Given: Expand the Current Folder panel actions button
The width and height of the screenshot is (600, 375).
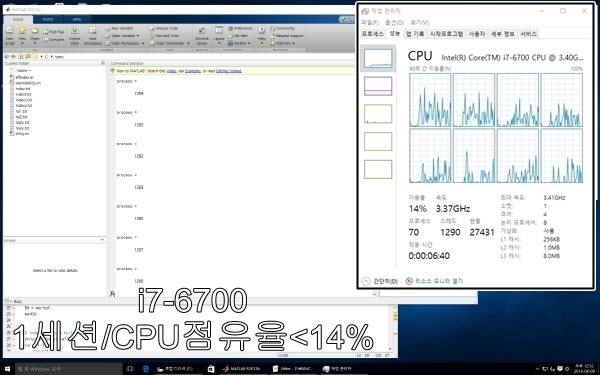Looking at the screenshot, I should 103,63.
